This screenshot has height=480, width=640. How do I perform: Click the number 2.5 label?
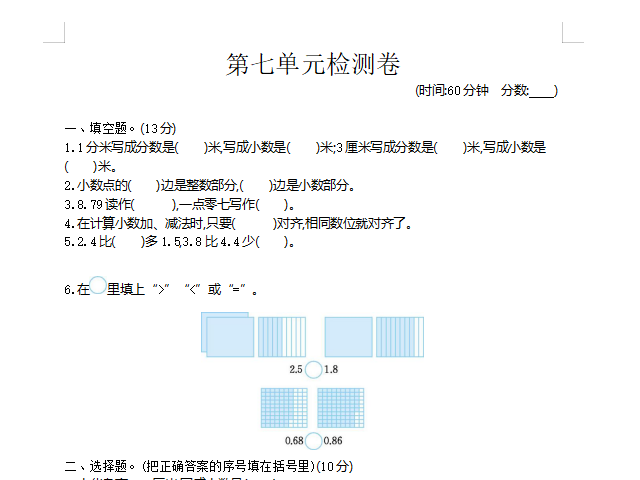point(295,370)
